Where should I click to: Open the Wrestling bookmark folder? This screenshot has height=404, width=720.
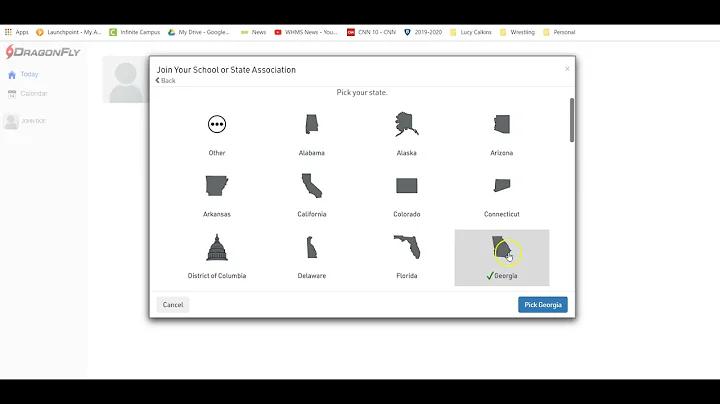pyautogui.click(x=518, y=32)
